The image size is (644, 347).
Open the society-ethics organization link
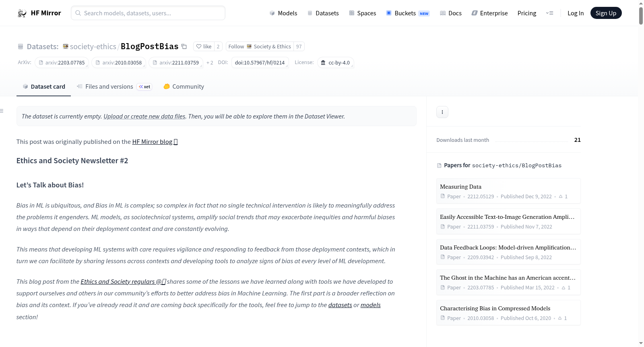[93, 46]
